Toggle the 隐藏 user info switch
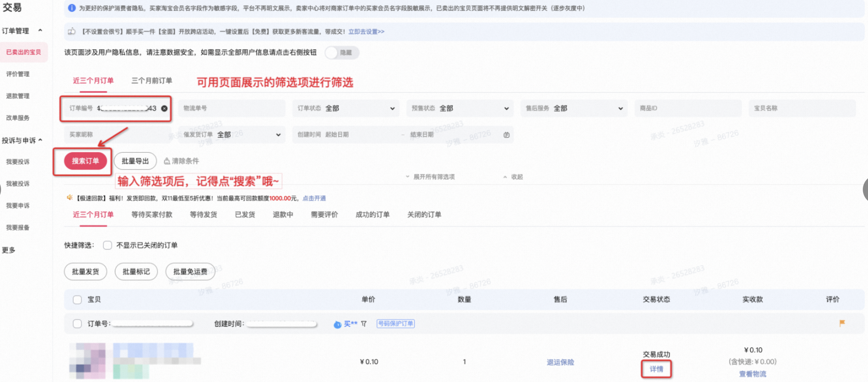Screen dimensions: 868x382 (x=342, y=53)
